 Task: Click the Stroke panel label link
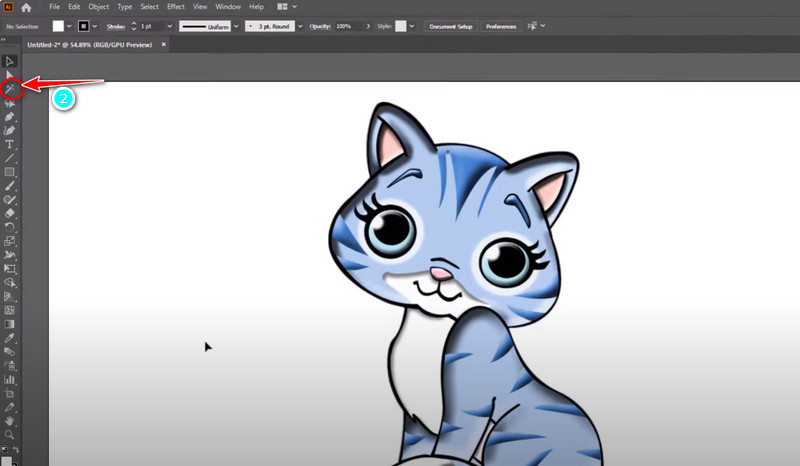coord(116,26)
